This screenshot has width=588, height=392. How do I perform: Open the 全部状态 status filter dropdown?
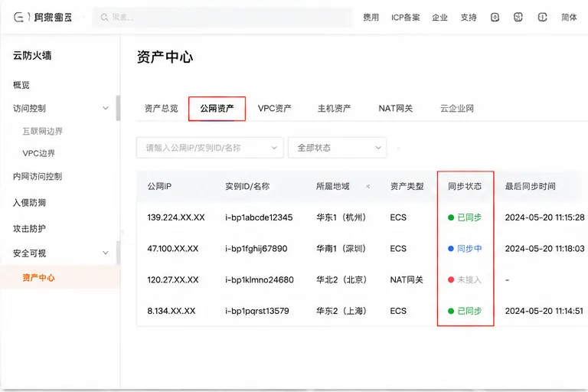[x=337, y=148]
